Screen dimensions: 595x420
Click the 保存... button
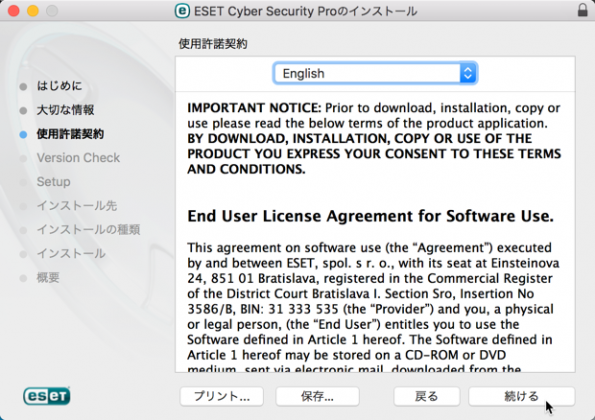click(317, 396)
